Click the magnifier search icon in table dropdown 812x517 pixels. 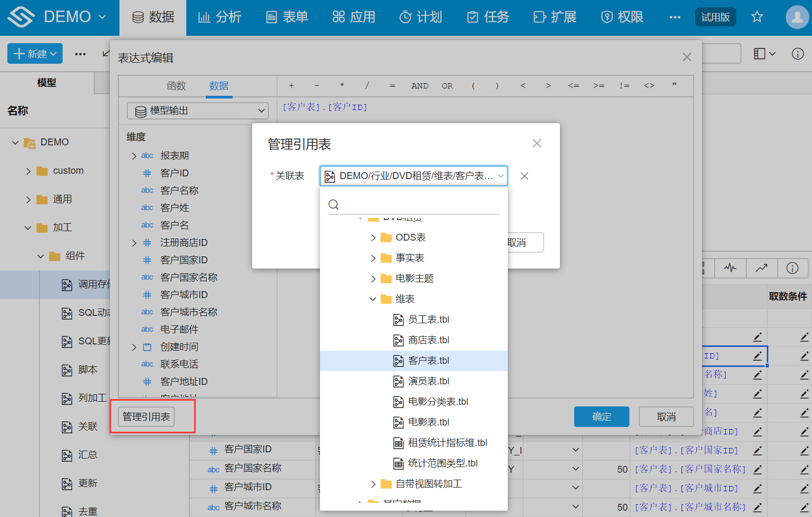pos(334,204)
